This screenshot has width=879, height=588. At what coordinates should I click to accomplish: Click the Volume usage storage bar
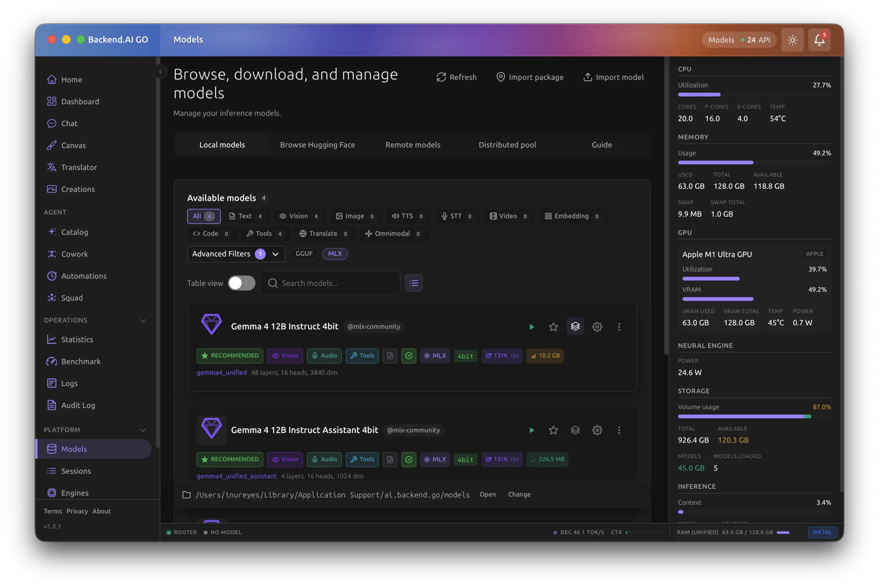pos(755,416)
